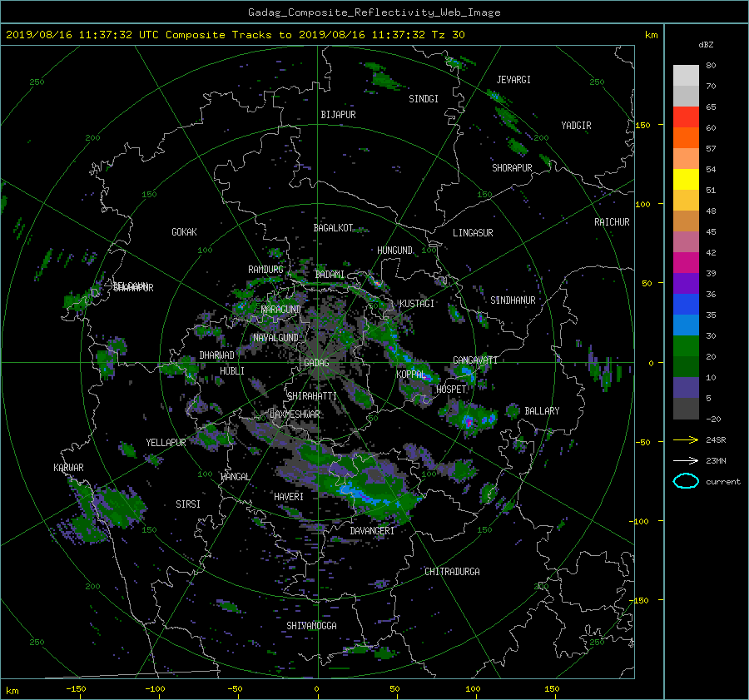Click the YELLAPUR city label
The height and width of the screenshot is (700, 749).
click(x=166, y=443)
